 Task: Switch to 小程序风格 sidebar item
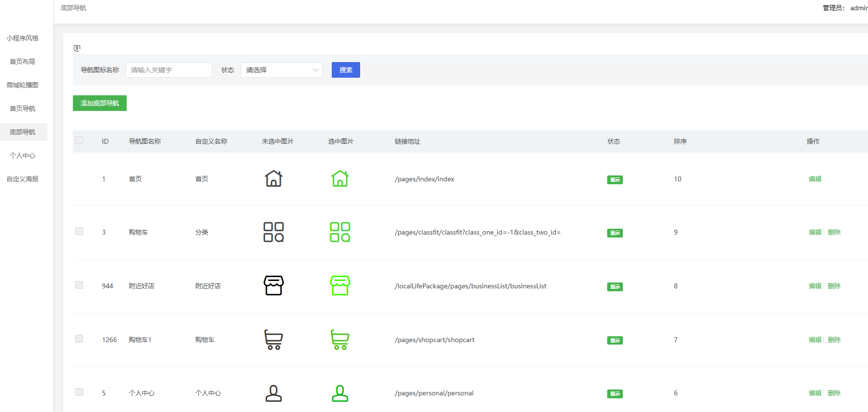pyautogui.click(x=23, y=38)
